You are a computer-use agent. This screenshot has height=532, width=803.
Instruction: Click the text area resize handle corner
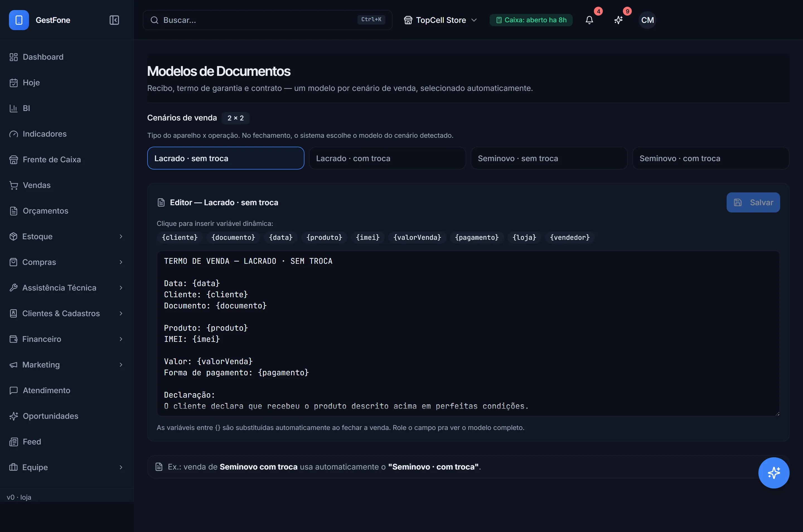point(777,413)
